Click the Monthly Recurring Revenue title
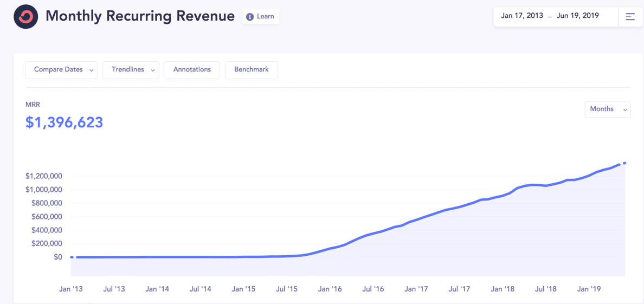Viewport: 644px width, 304px height. point(140,16)
